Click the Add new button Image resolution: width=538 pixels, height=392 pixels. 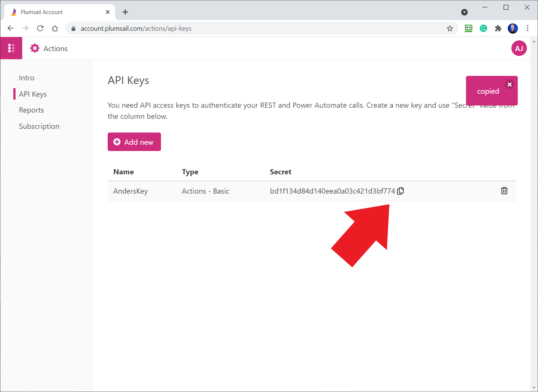coord(134,142)
